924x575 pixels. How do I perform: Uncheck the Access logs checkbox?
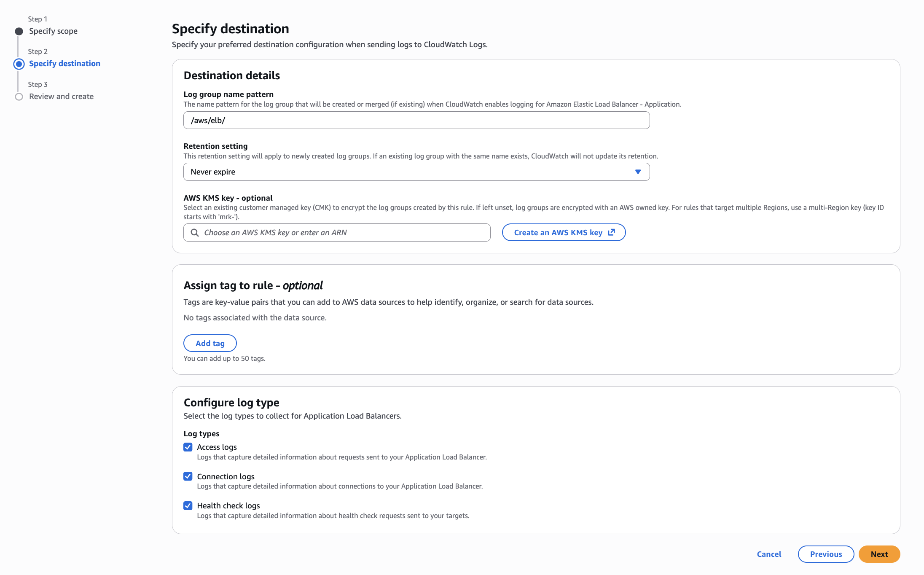pyautogui.click(x=188, y=447)
